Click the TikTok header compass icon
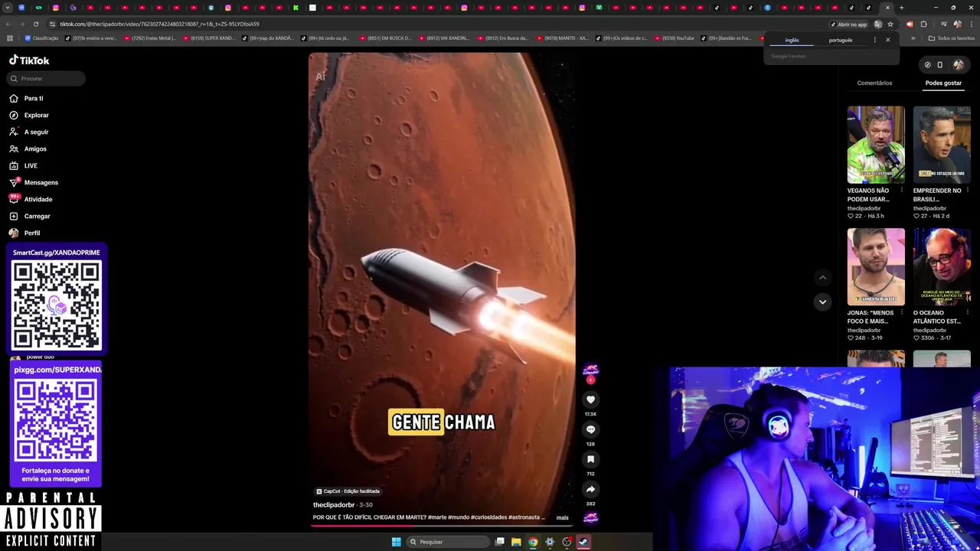 927,65
